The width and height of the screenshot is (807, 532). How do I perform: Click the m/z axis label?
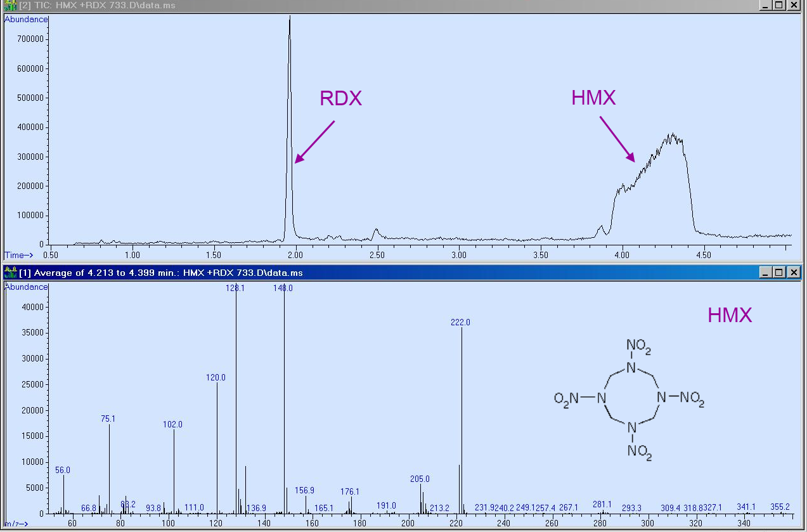(x=16, y=524)
